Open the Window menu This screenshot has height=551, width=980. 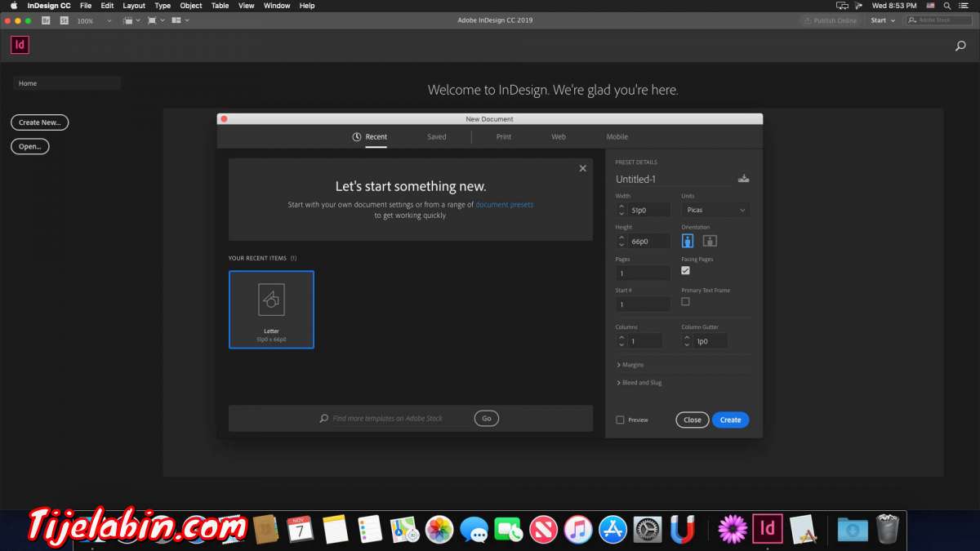(276, 6)
